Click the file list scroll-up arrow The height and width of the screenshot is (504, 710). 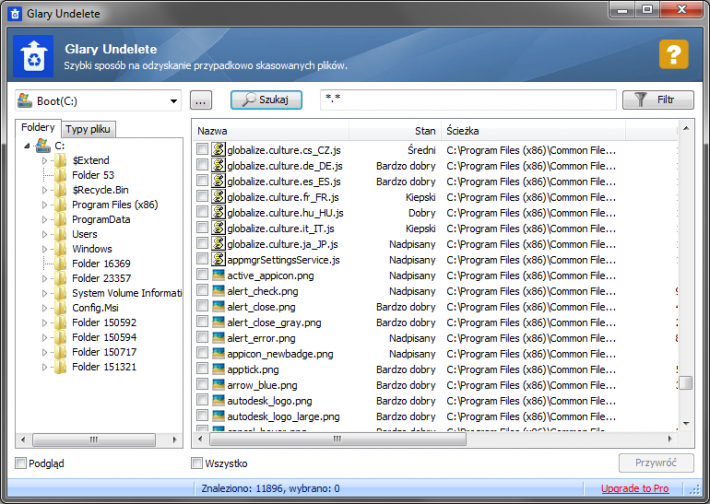click(686, 128)
